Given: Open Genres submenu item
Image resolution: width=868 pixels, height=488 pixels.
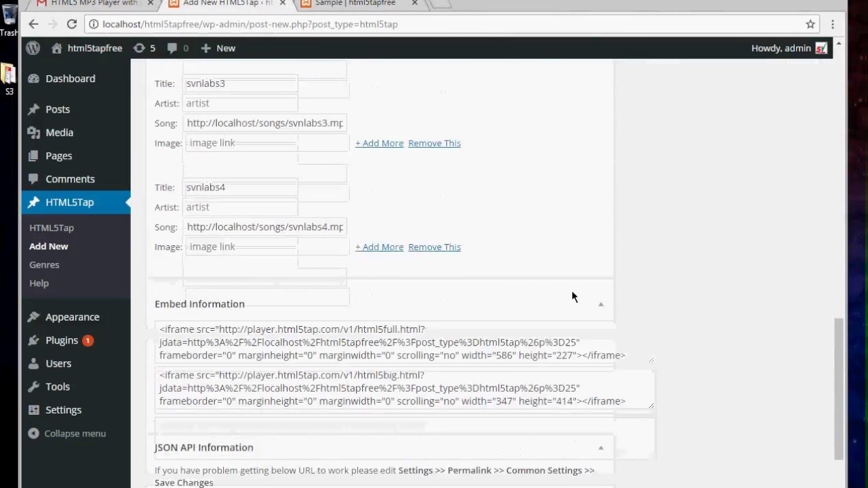Looking at the screenshot, I should 44,264.
